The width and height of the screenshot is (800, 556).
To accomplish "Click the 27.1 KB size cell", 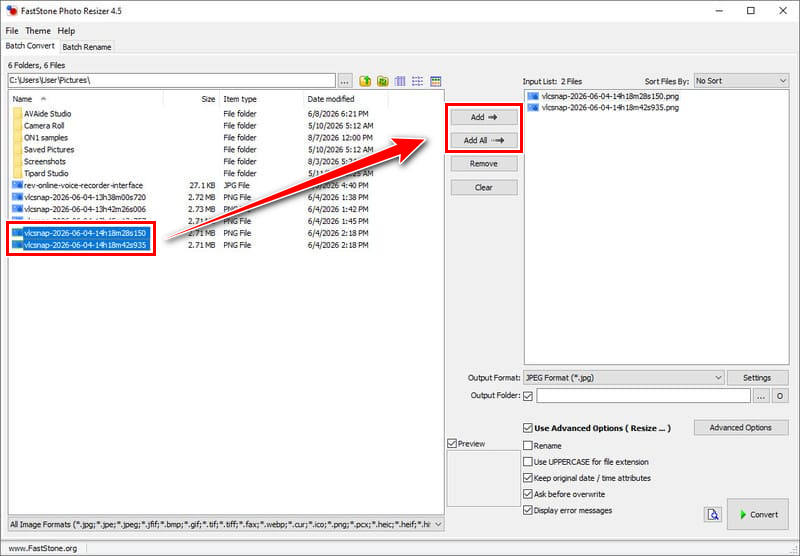I will point(203,185).
